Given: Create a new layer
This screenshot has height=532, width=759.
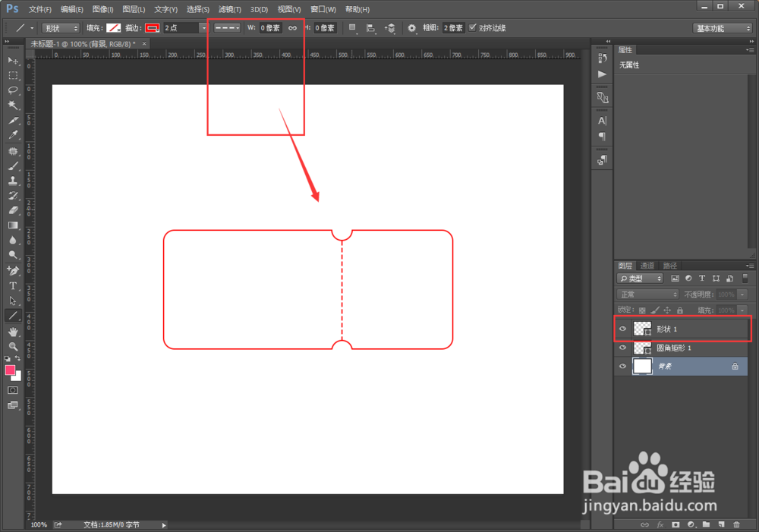Looking at the screenshot, I should (x=721, y=524).
